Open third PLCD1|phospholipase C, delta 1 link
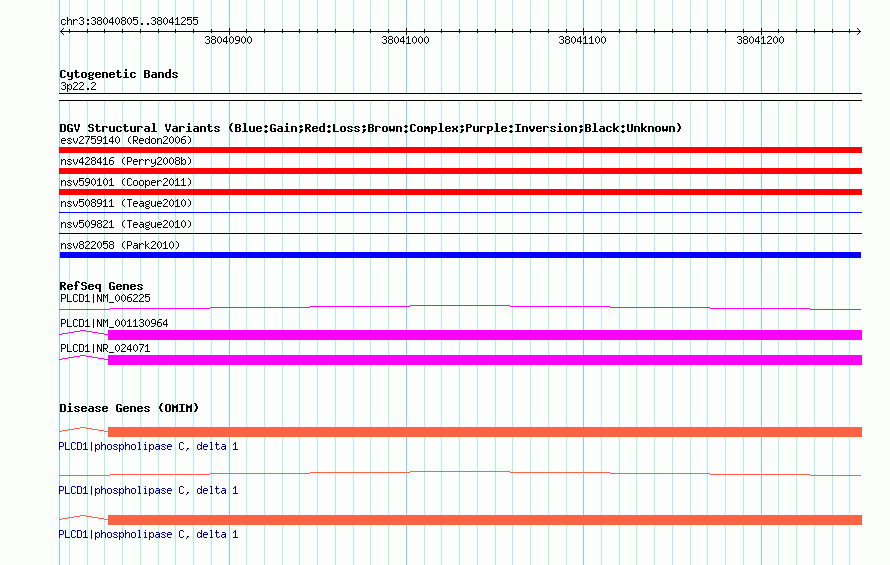Image resolution: width=890 pixels, height=565 pixels. pyautogui.click(x=148, y=534)
